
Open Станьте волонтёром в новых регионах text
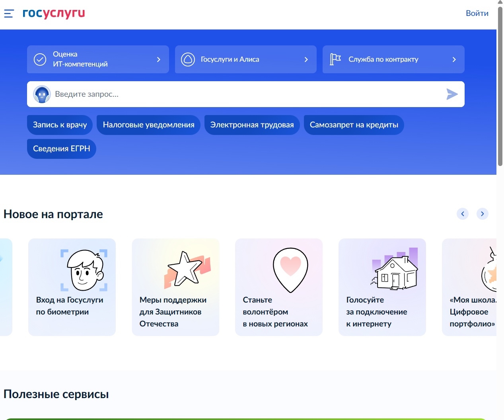pyautogui.click(x=275, y=312)
